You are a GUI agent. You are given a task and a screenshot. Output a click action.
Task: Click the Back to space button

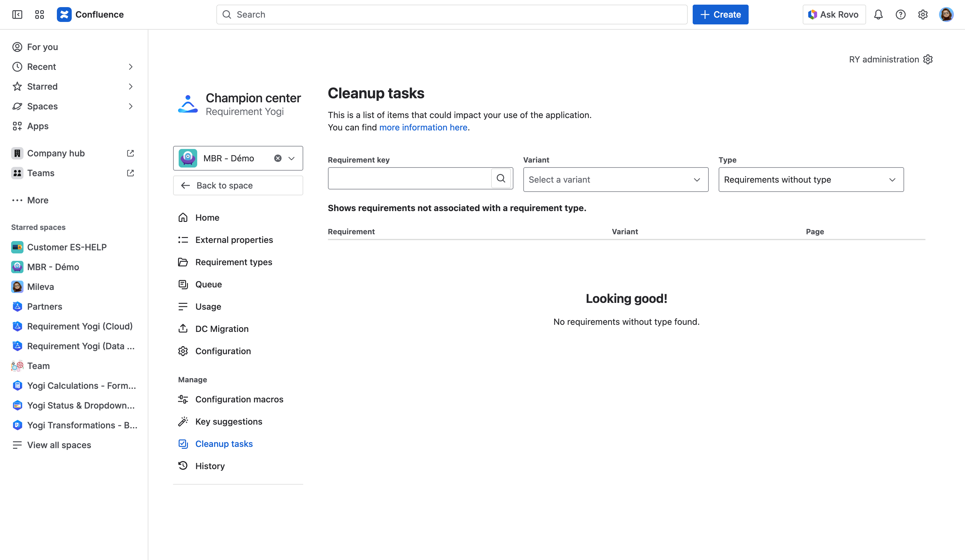click(x=238, y=186)
